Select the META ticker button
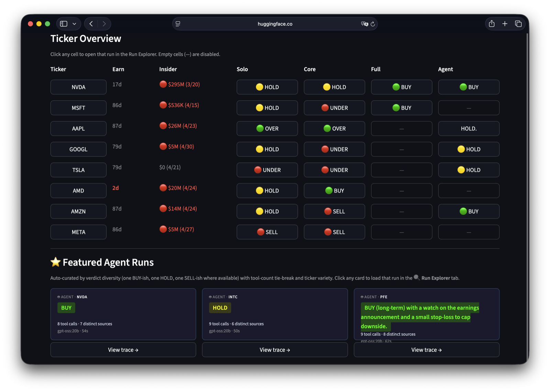Image resolution: width=550 pixels, height=392 pixels. 78,232
